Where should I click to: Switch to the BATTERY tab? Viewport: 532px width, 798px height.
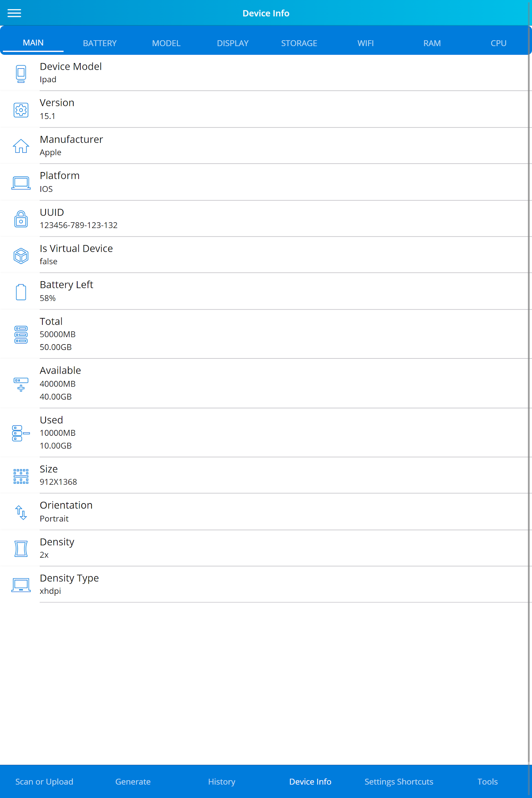pyautogui.click(x=100, y=43)
